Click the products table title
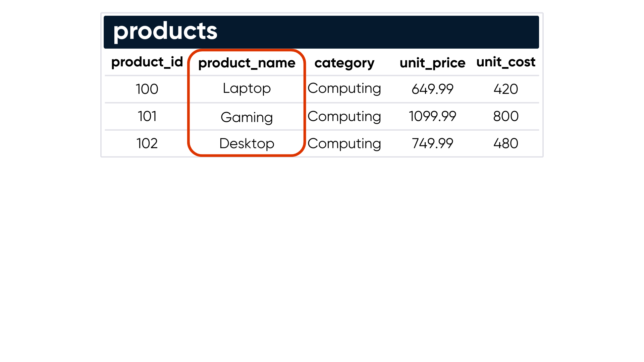The width and height of the screenshot is (644, 362). click(165, 31)
